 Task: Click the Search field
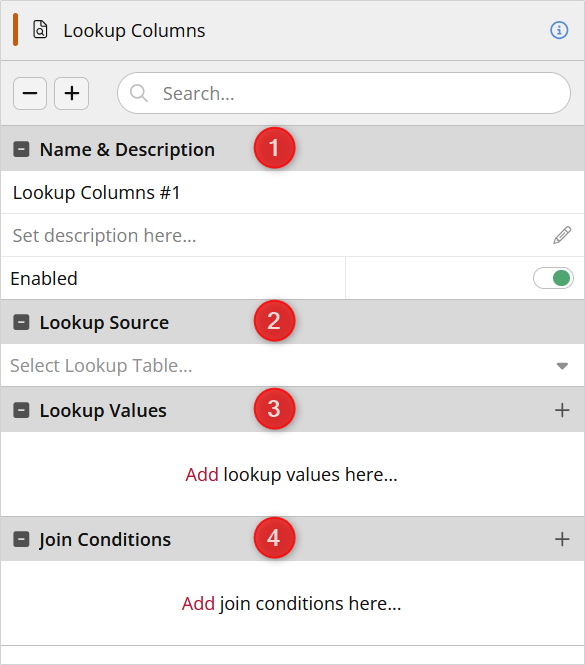click(x=344, y=93)
